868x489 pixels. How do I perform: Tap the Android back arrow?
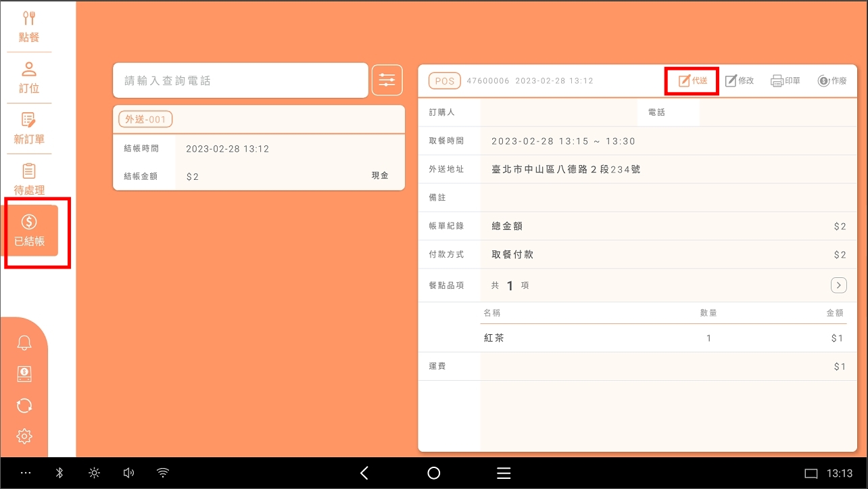tap(364, 473)
